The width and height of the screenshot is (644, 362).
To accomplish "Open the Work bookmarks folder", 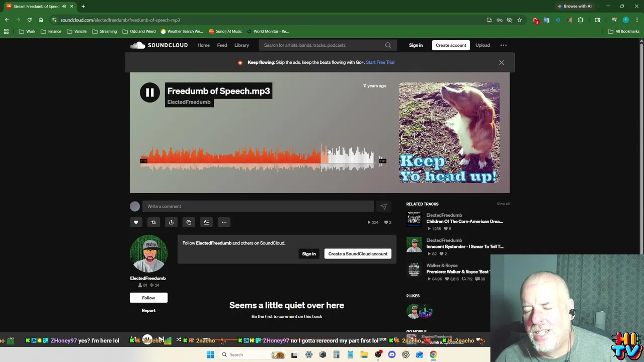I will coord(27,31).
